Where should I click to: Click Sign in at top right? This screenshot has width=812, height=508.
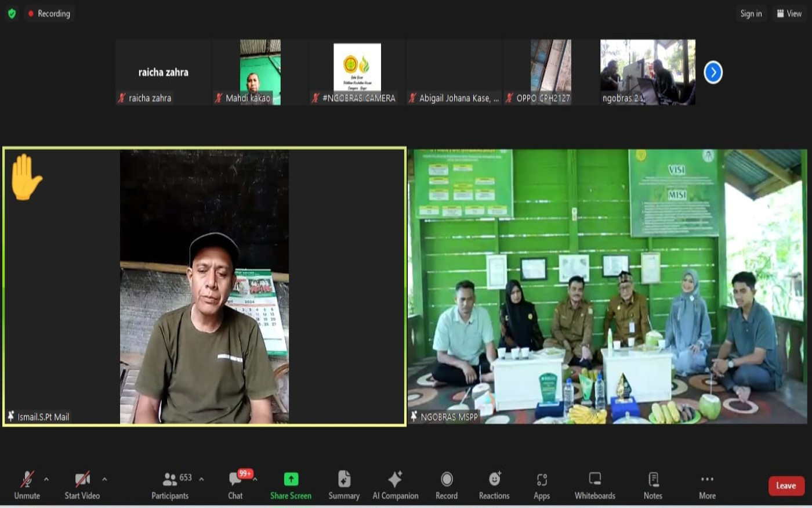click(x=751, y=13)
